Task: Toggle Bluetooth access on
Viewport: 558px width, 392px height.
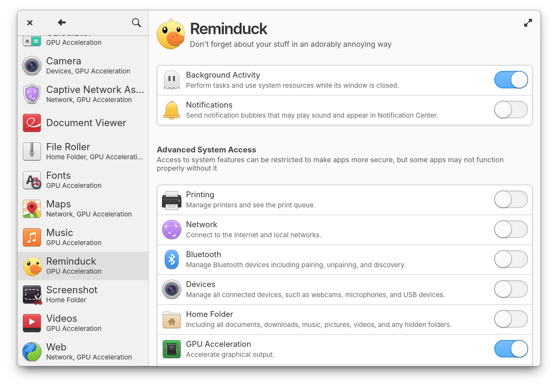Action: 511,259
